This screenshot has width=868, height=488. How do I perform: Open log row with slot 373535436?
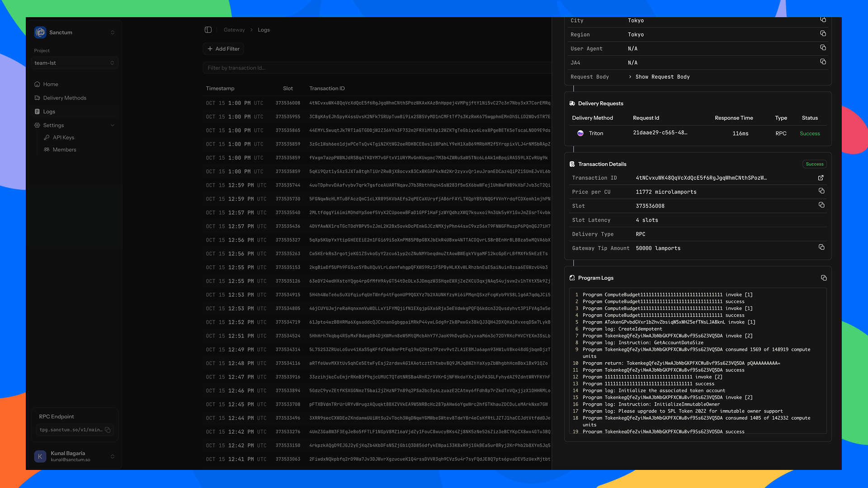tap(377, 226)
